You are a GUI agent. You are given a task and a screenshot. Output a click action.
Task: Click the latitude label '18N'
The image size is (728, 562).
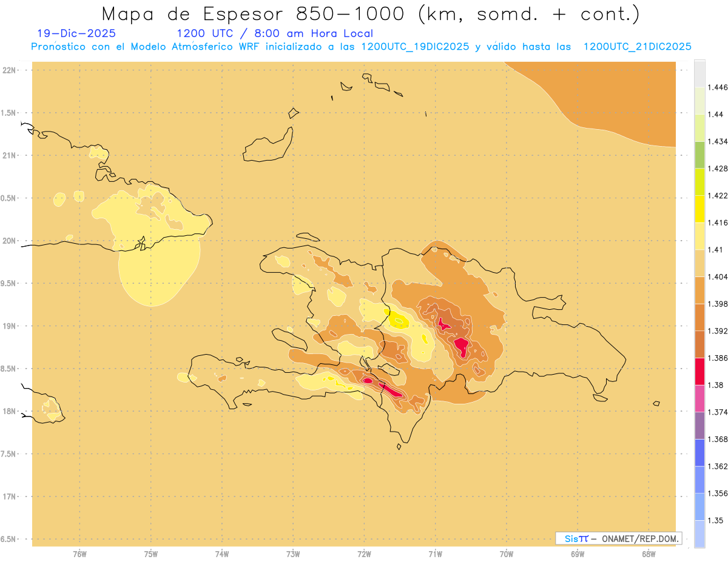click(x=10, y=411)
